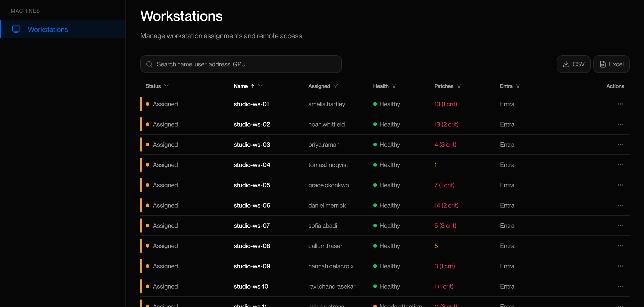This screenshot has width=644, height=307.
Task: Open actions menu for studio-ws-02
Action: point(620,124)
